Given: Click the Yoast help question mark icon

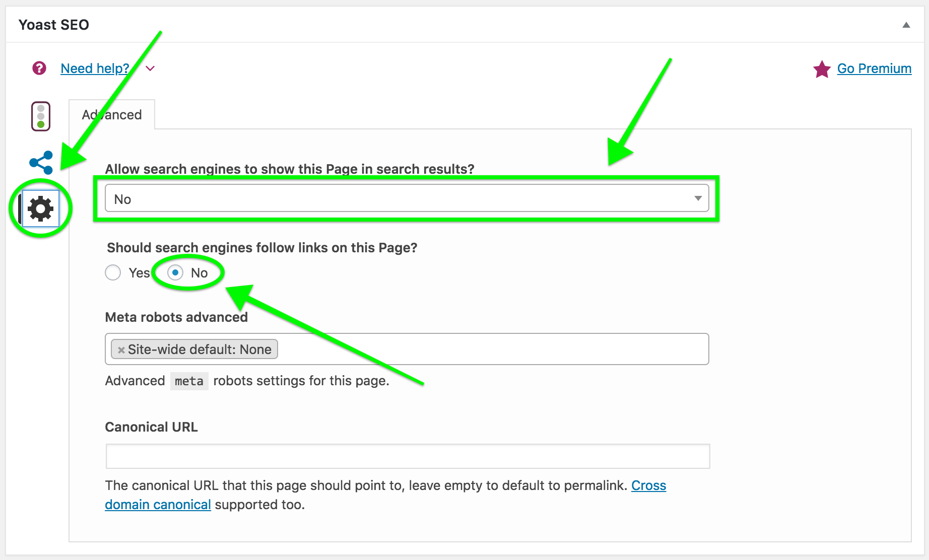Looking at the screenshot, I should (x=39, y=68).
